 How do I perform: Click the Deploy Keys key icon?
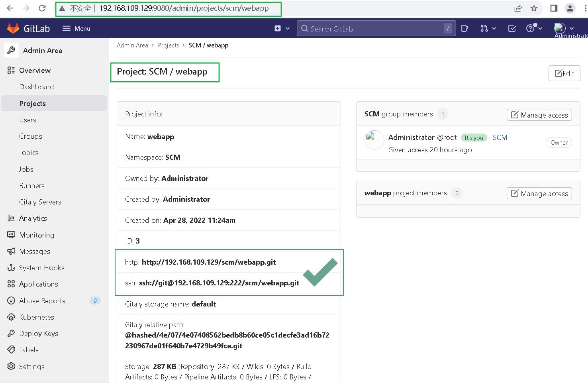tap(11, 333)
